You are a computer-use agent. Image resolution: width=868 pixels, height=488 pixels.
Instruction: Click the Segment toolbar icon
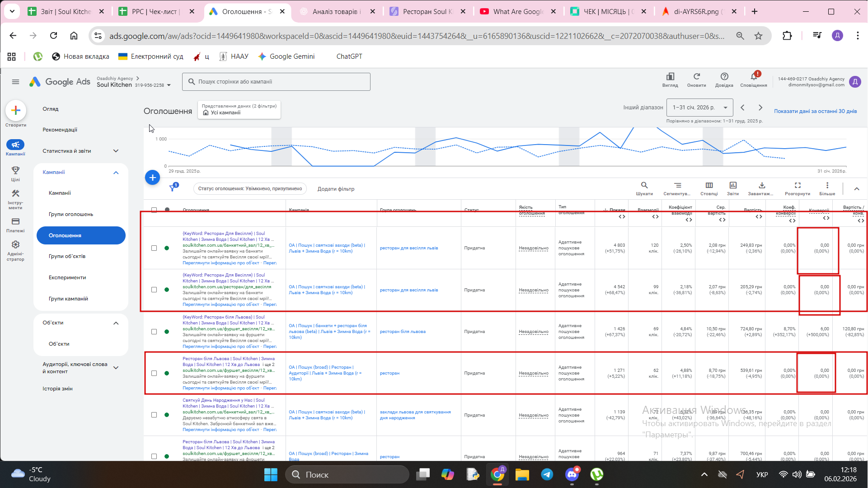coord(677,186)
